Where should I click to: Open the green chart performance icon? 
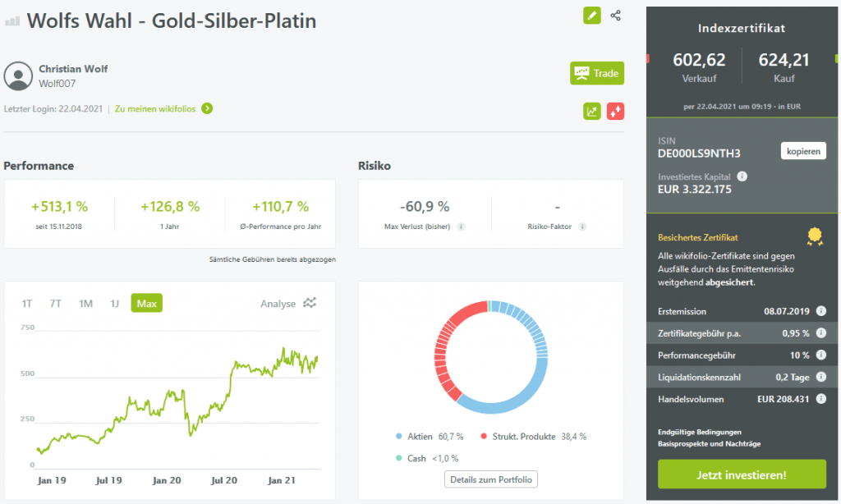point(591,111)
